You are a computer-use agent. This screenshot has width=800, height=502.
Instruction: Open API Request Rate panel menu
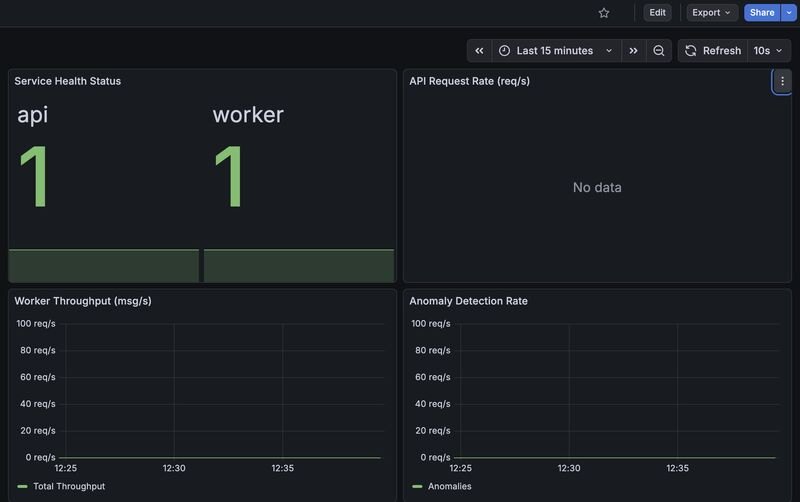(782, 81)
